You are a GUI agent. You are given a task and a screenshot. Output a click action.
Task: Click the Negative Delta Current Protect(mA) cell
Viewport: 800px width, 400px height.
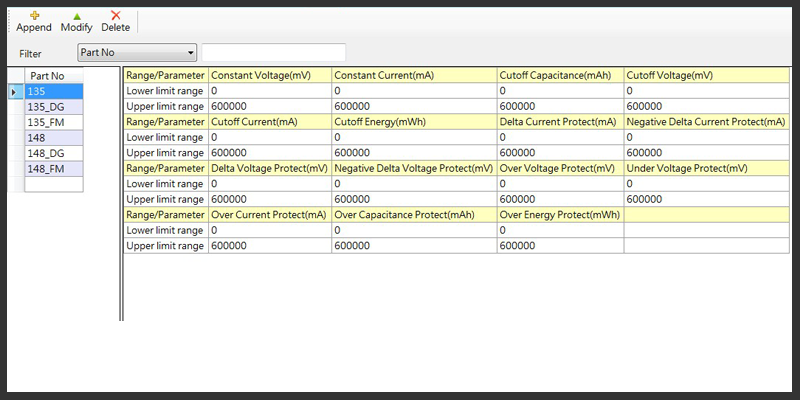[707, 121]
